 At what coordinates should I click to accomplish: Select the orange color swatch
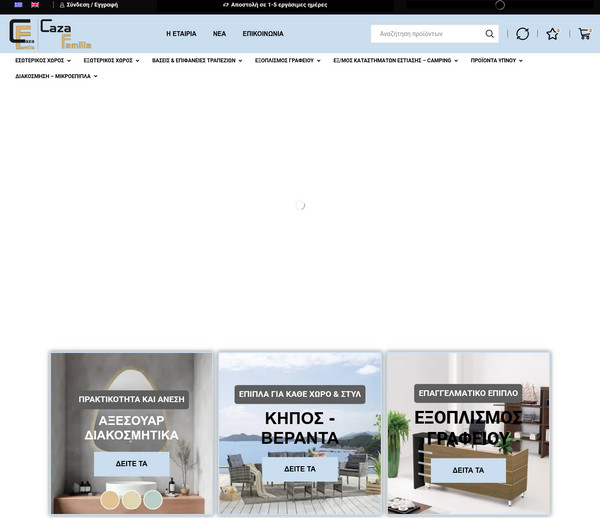click(x=110, y=500)
